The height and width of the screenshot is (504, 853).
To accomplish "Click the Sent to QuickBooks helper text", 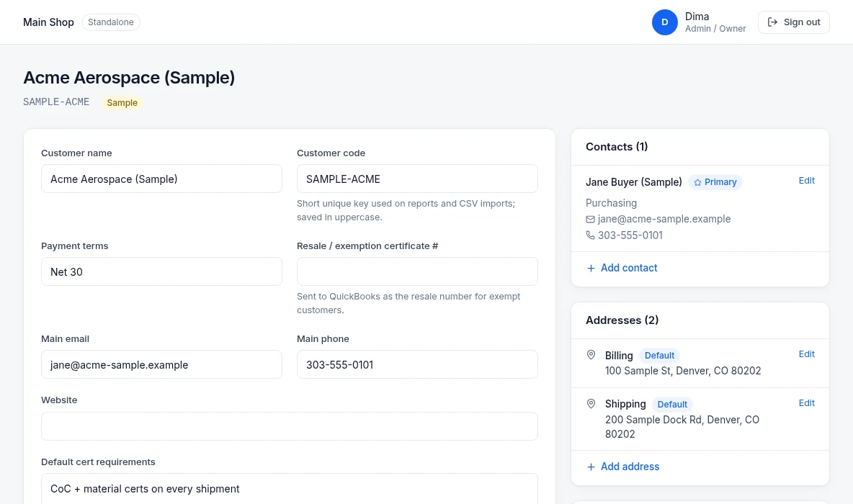I will click(x=408, y=303).
